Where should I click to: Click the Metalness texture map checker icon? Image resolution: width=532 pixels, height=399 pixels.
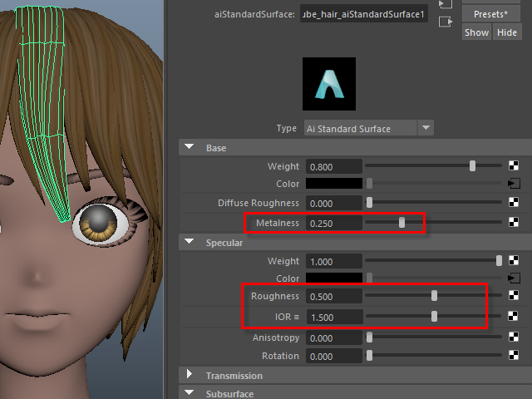click(514, 223)
